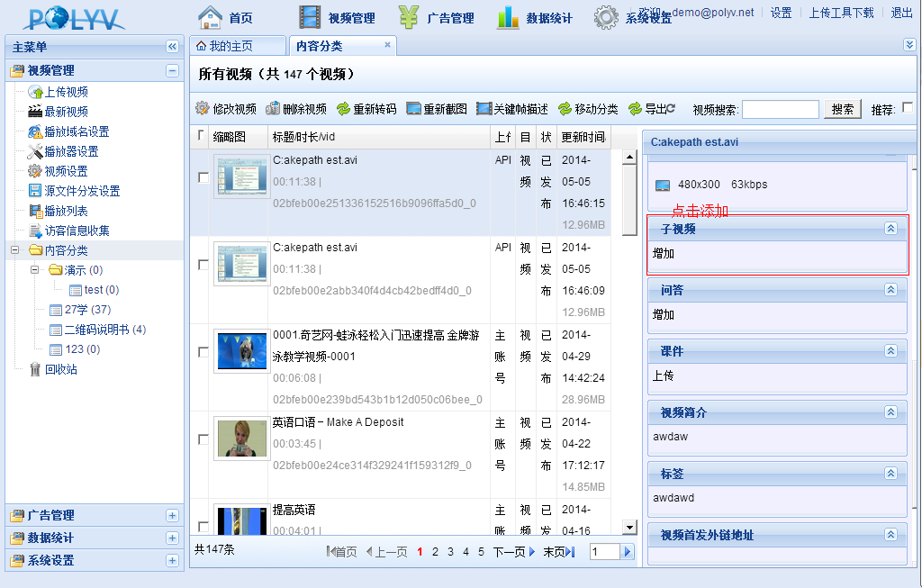
Task: Click the 关键帧描述 film icon
Action: 484,109
